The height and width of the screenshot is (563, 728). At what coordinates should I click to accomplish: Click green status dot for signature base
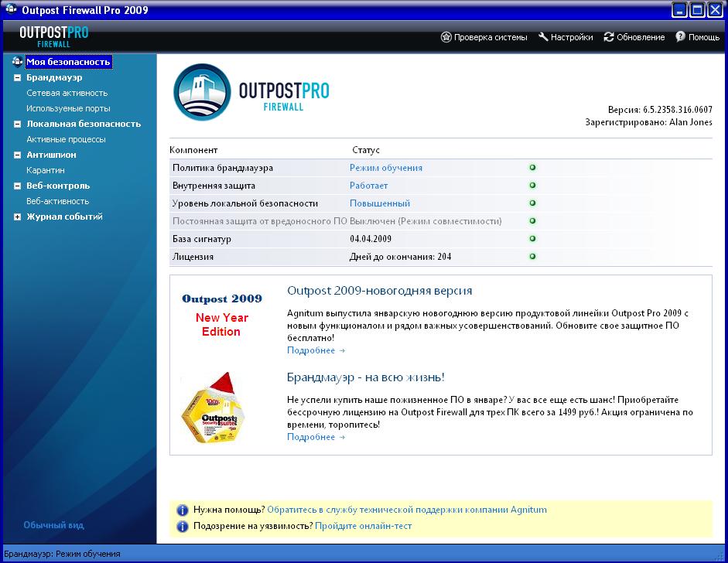[532, 238]
